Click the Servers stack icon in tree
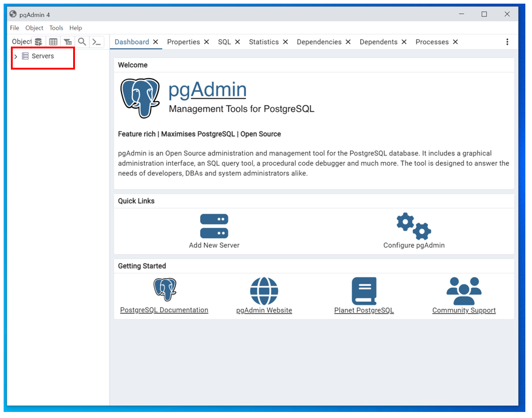The width and height of the screenshot is (532, 418). click(25, 56)
